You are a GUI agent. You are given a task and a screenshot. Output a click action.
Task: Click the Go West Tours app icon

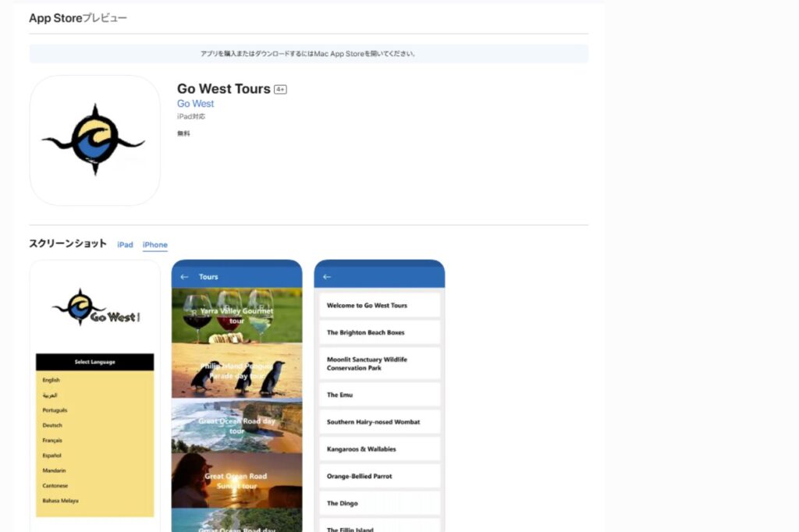[x=94, y=140]
